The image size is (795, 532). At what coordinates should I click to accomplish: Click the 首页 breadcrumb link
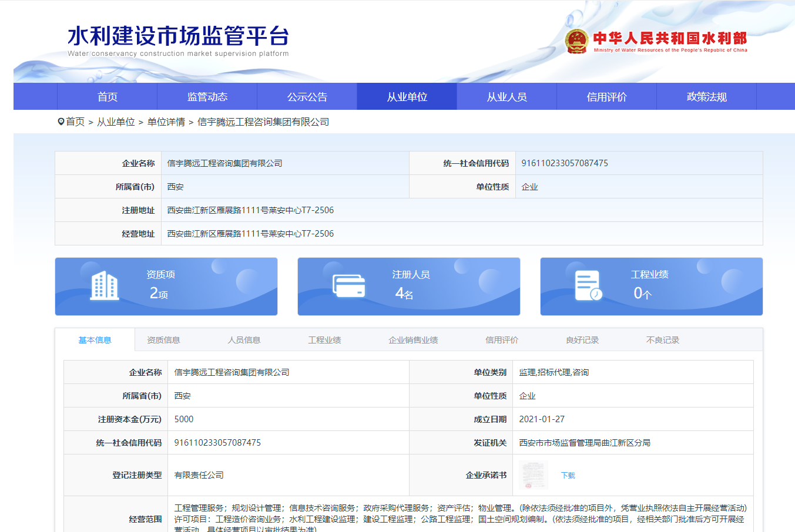(75, 121)
